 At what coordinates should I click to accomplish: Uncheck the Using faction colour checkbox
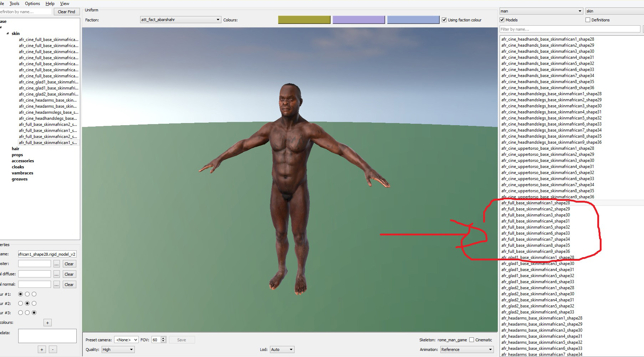(x=444, y=20)
